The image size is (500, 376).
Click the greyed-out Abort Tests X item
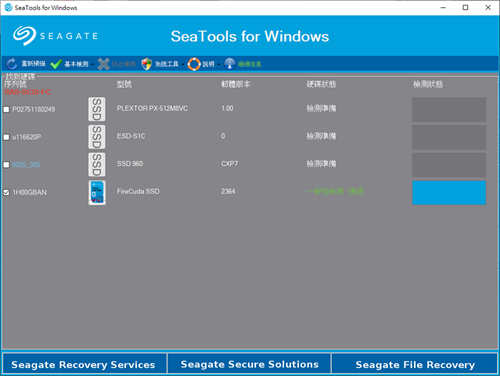tap(116, 64)
